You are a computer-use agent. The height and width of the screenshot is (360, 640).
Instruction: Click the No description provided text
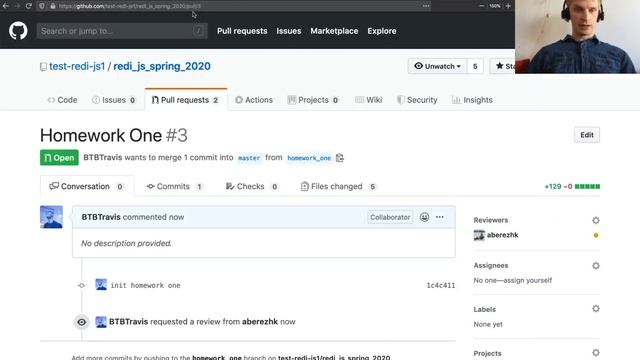[x=126, y=243]
